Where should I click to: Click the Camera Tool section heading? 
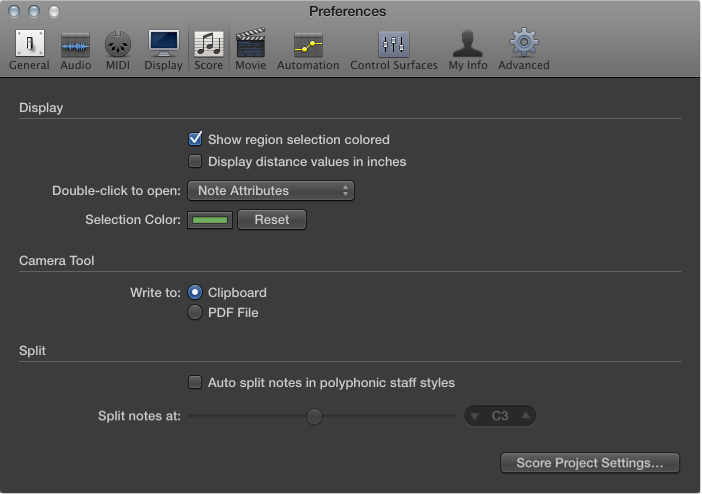(x=56, y=260)
